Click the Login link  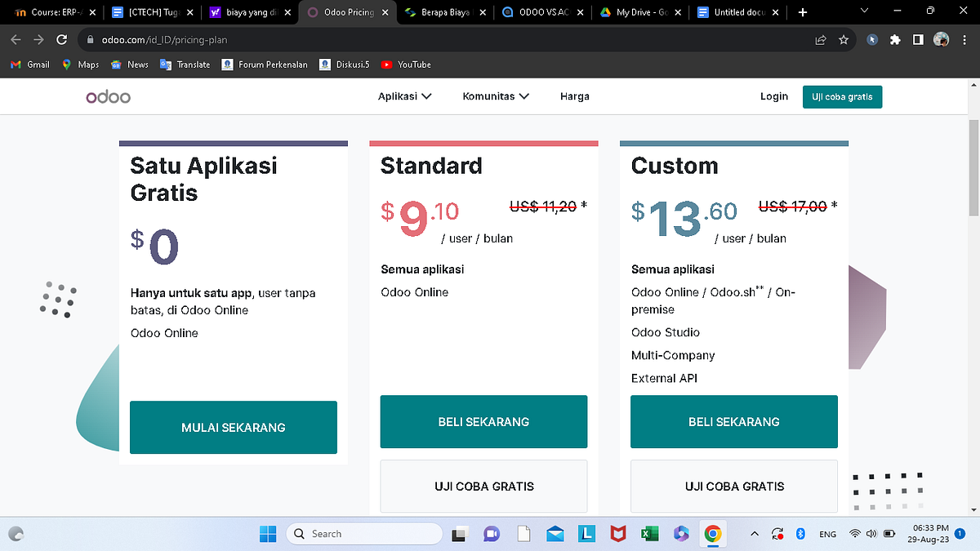click(x=774, y=96)
